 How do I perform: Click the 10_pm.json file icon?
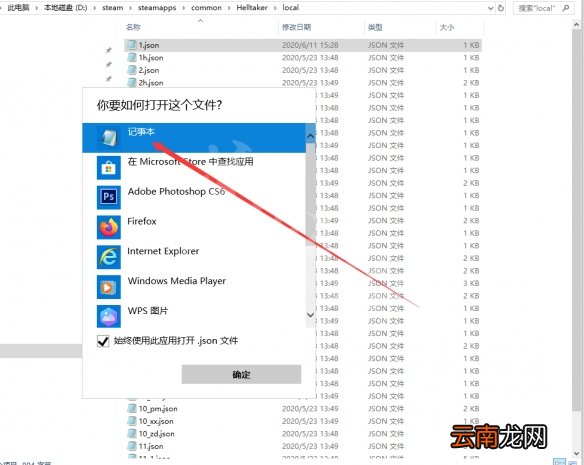tap(132, 408)
